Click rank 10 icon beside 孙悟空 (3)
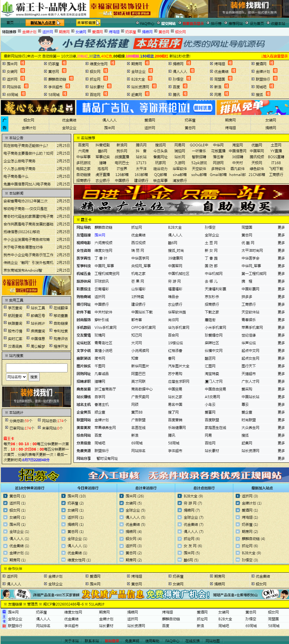This screenshot has width=289, height=644. tap(238, 560)
